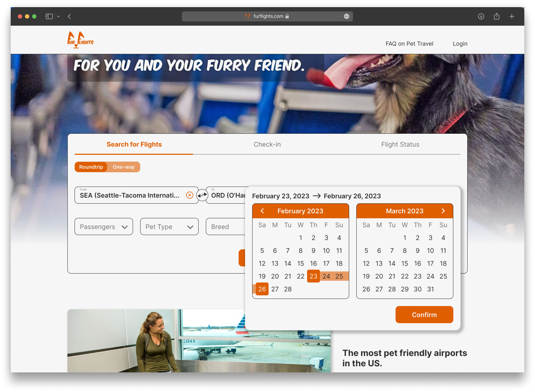Open the Flight Status tab

coord(400,144)
